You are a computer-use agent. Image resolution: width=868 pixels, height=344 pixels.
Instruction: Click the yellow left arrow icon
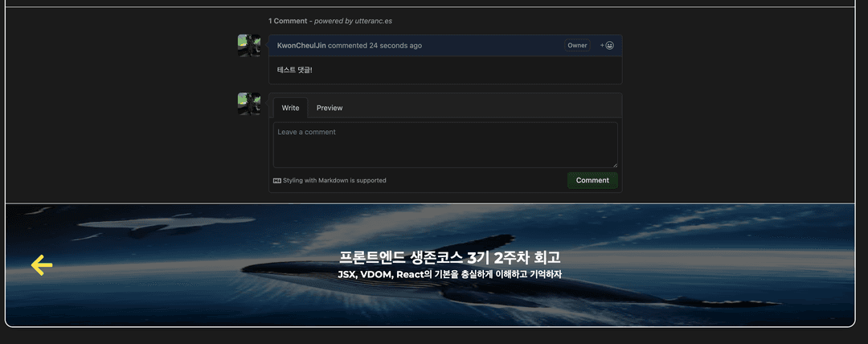point(42,265)
